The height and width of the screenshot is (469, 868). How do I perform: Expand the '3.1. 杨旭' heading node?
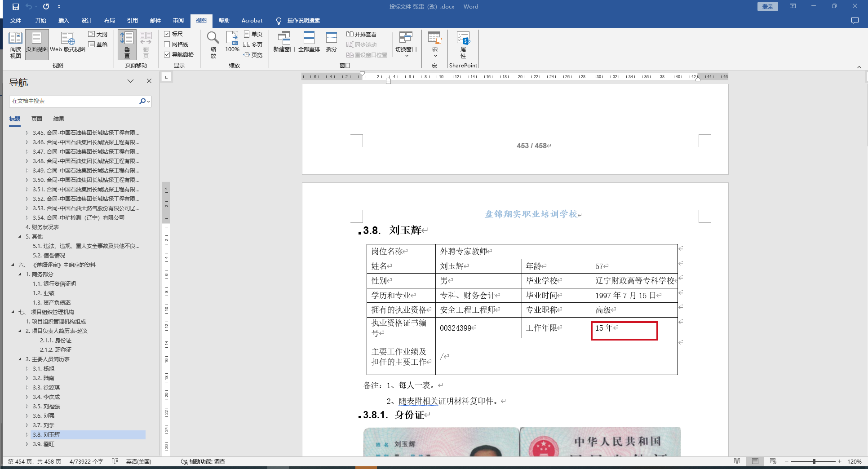point(27,369)
